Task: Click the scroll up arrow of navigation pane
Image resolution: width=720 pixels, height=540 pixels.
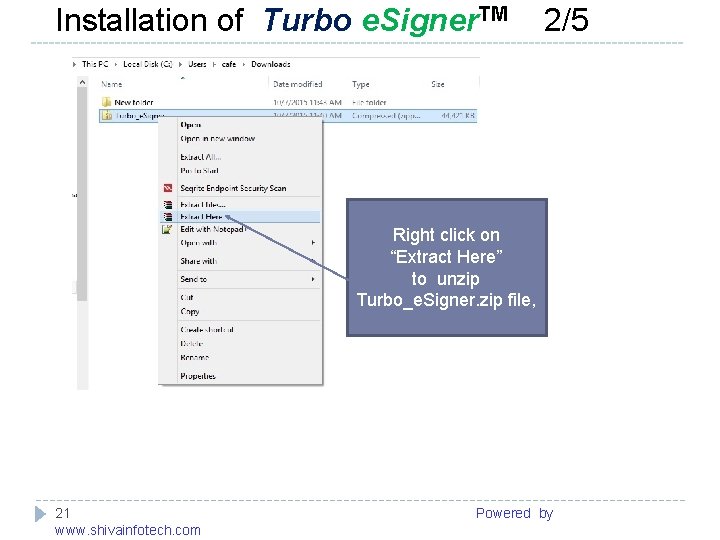Action: [82, 82]
